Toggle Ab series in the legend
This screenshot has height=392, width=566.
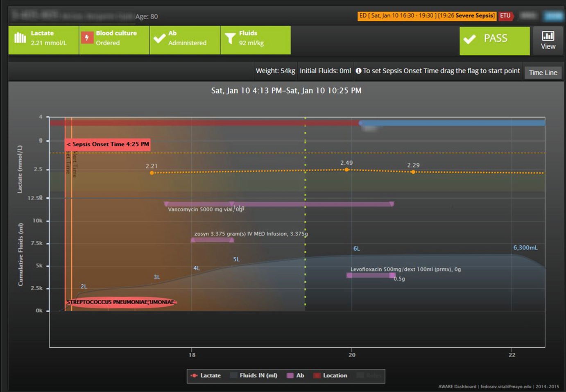pos(296,375)
